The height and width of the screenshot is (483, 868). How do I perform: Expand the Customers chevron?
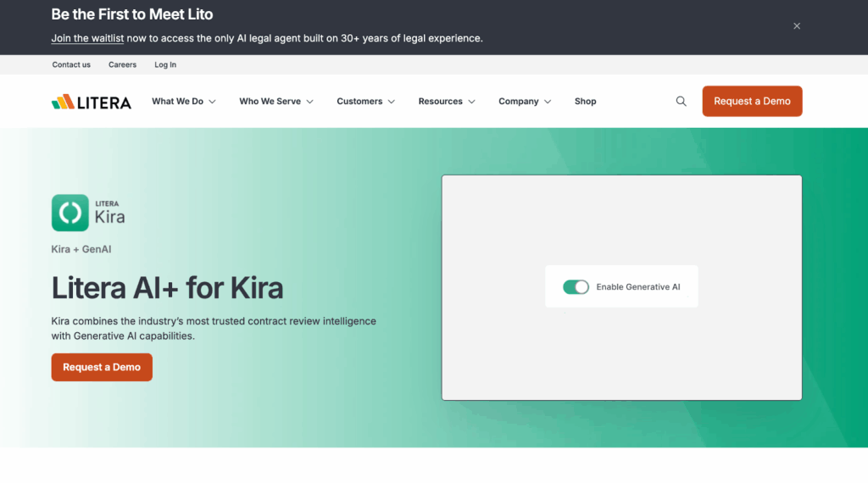(x=392, y=102)
